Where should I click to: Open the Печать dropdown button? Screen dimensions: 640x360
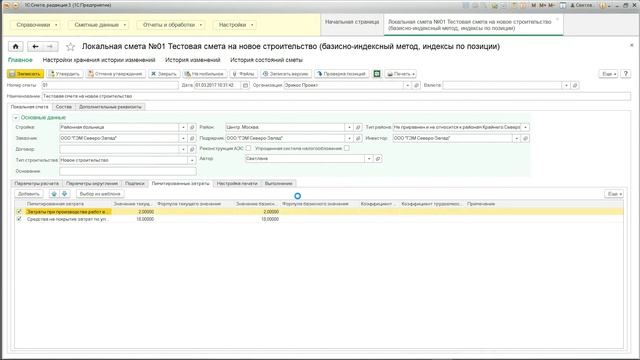(x=401, y=74)
